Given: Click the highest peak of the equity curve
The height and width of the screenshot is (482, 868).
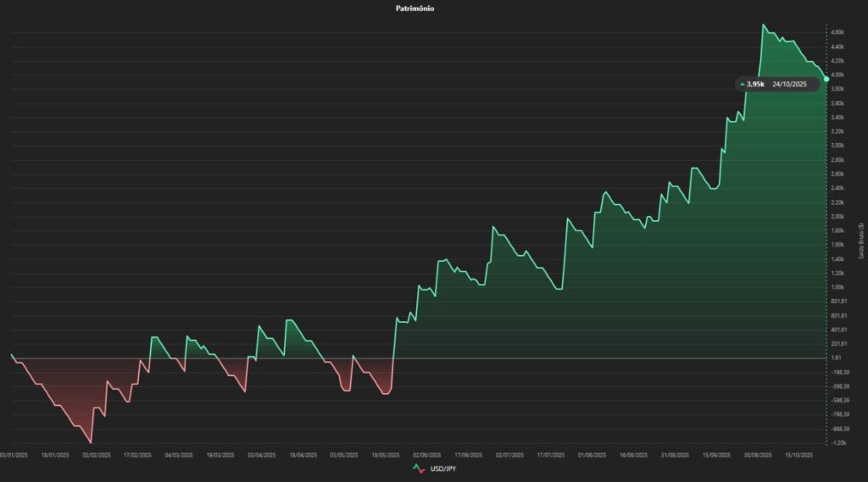Looking at the screenshot, I should 763,25.
